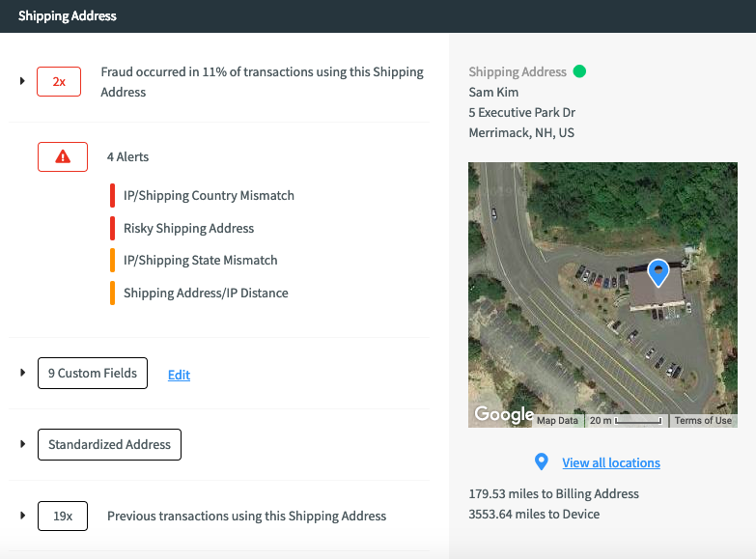This screenshot has height=559, width=756.
Task: Click the red bar beside IP/Shipping Country Mismatch
Action: (113, 195)
